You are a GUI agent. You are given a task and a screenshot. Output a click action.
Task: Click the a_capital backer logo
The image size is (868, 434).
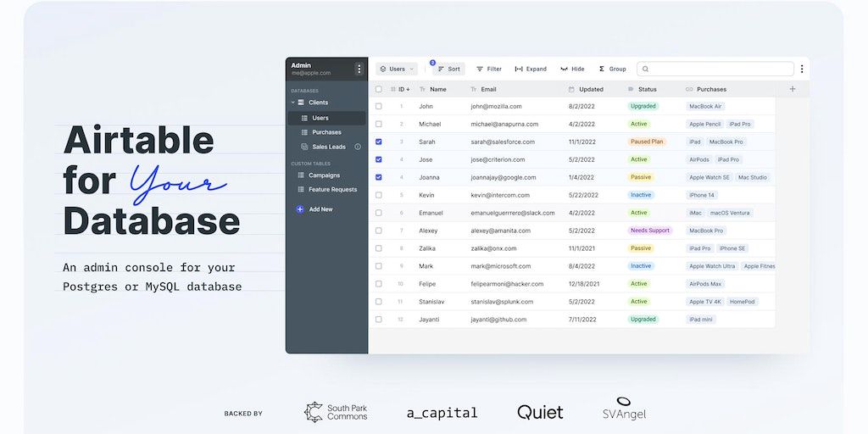(442, 413)
